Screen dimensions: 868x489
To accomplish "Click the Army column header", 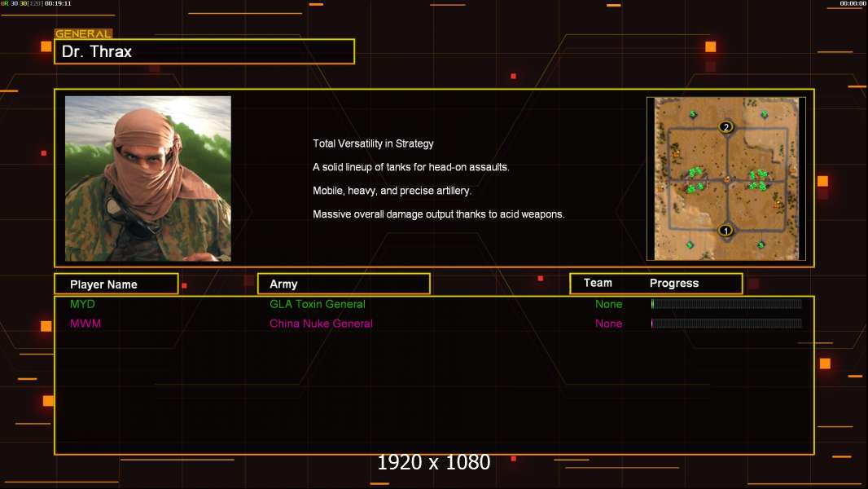I will tap(344, 284).
